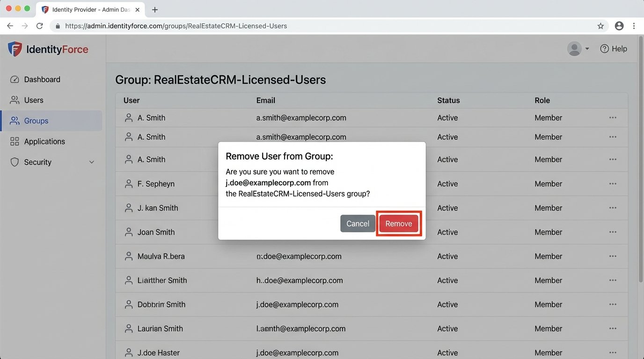Open the browser three-dot menu
The image size is (644, 359).
(634, 26)
